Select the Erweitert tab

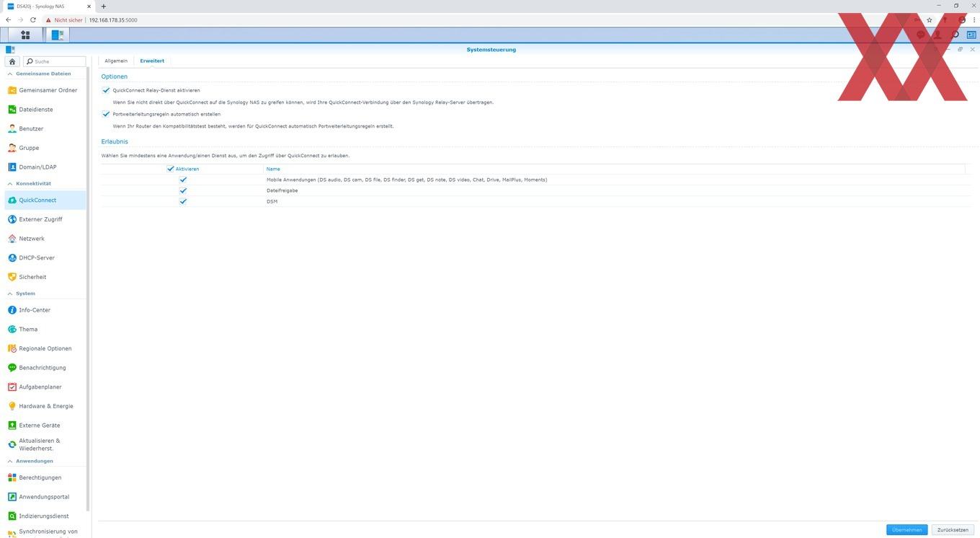(x=152, y=61)
